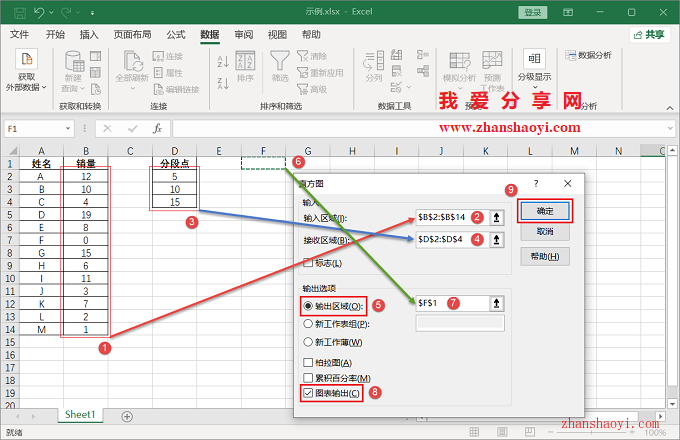This screenshot has height=440, width=680.
Task: Click Clear filter icon
Action: 302,56
